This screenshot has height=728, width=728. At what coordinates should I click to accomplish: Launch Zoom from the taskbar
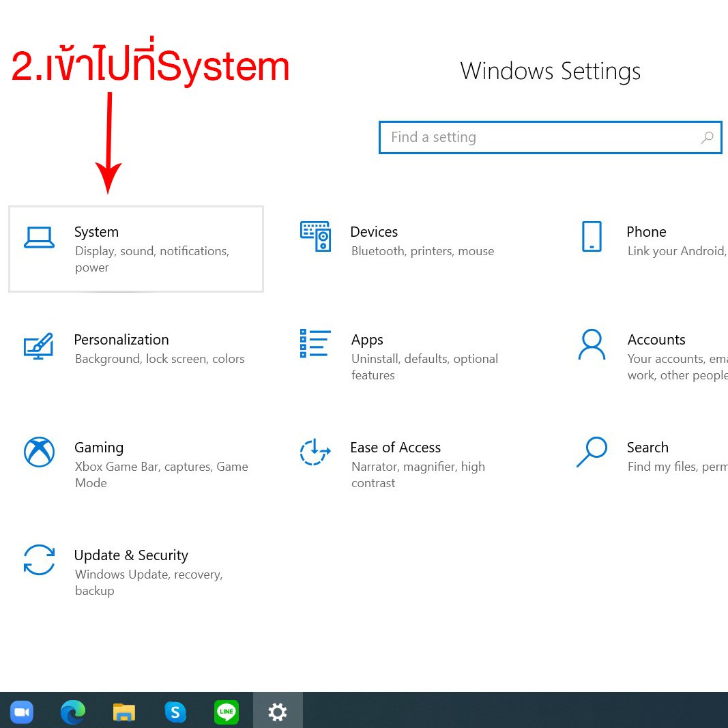point(22,712)
